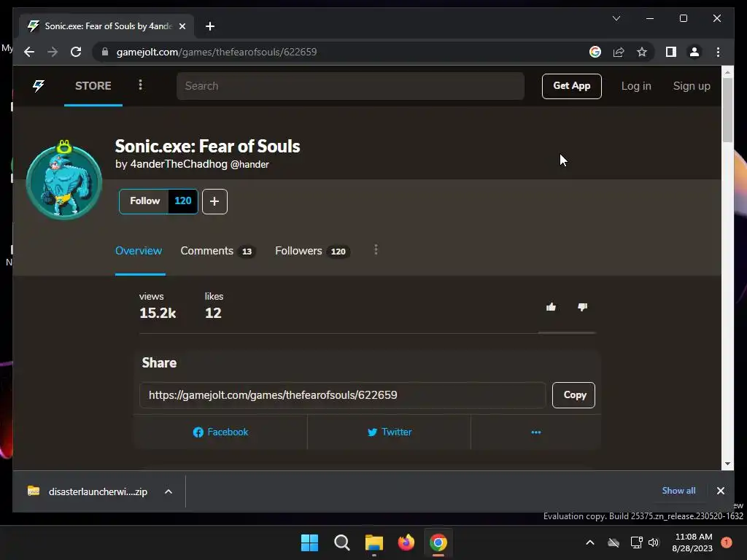
Task: Launch Firefox from taskbar
Action: (x=406, y=542)
